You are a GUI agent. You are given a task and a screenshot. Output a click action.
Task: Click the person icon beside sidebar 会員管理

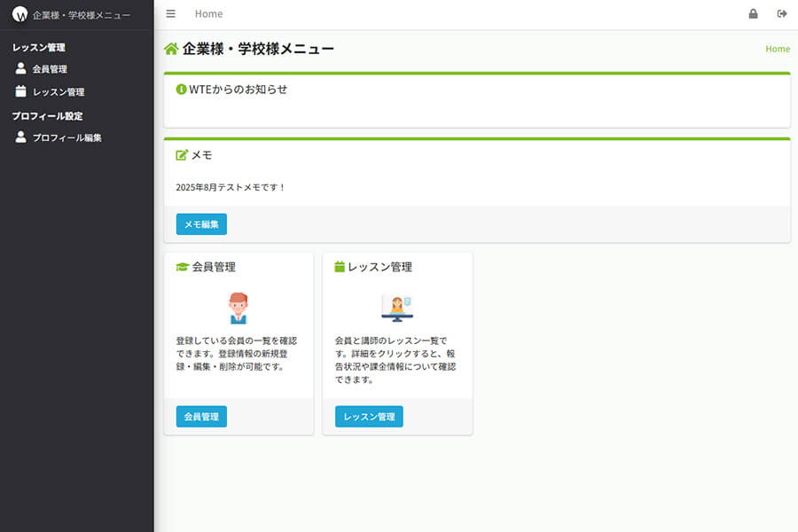[x=20, y=68]
